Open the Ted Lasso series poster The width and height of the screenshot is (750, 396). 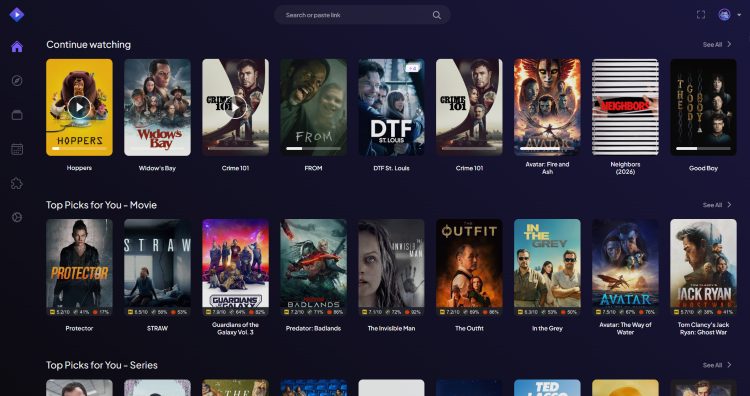click(547, 388)
